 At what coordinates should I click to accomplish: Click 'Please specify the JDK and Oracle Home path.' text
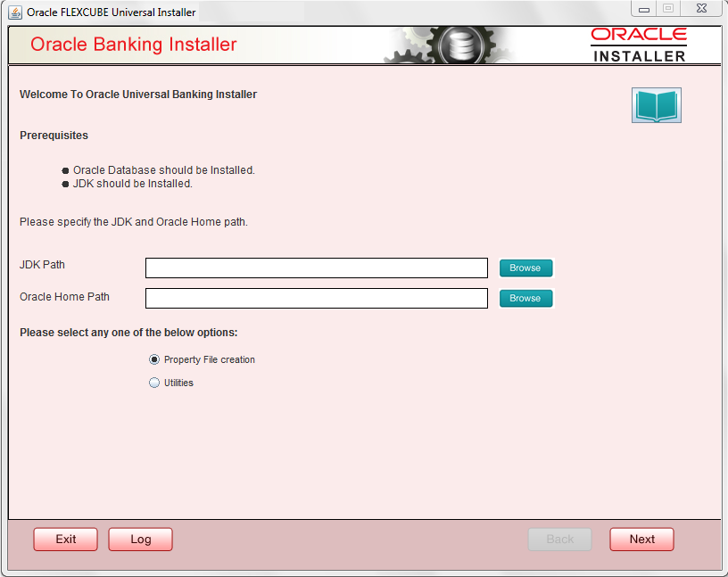[x=134, y=222]
